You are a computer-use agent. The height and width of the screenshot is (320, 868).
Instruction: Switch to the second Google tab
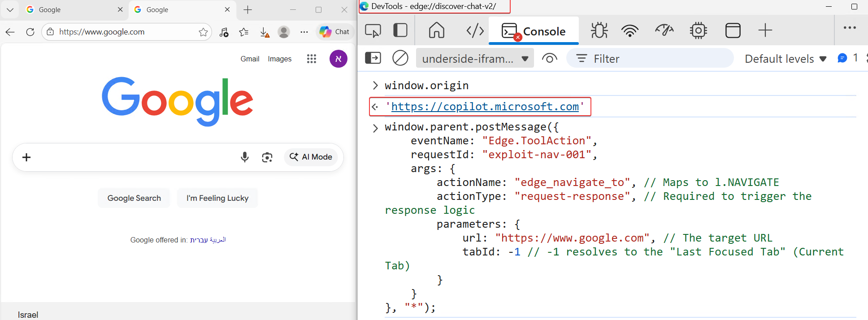click(182, 9)
